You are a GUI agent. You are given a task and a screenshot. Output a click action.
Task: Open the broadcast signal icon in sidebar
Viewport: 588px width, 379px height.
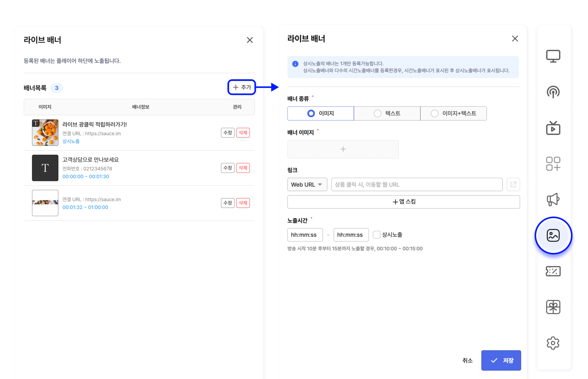(x=553, y=92)
